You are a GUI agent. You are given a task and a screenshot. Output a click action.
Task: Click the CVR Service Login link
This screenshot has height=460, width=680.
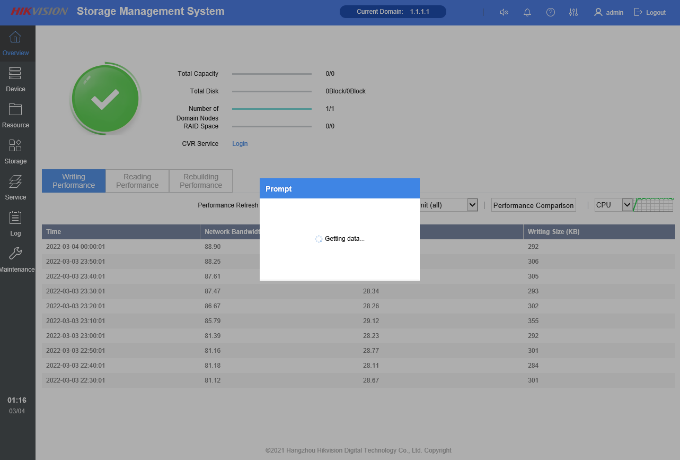(x=240, y=143)
